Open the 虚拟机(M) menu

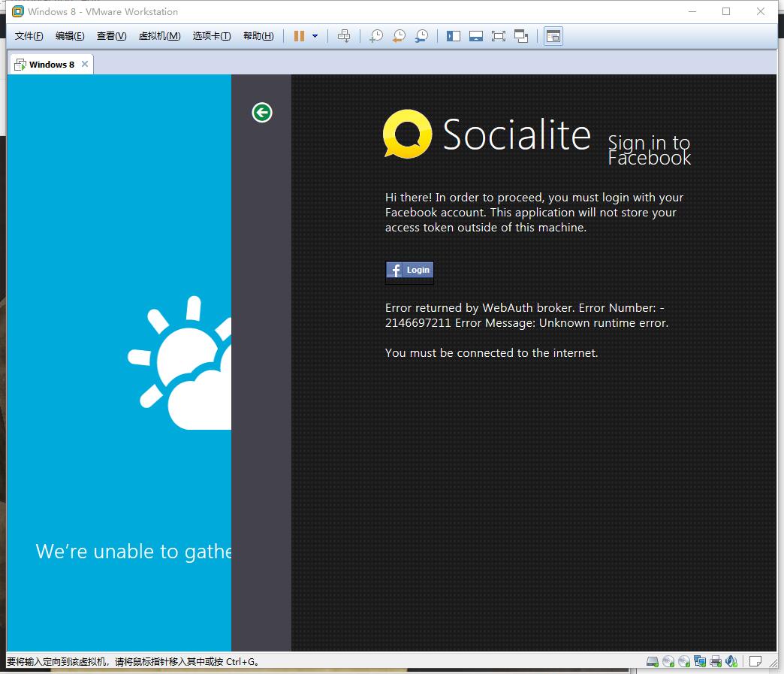(159, 36)
